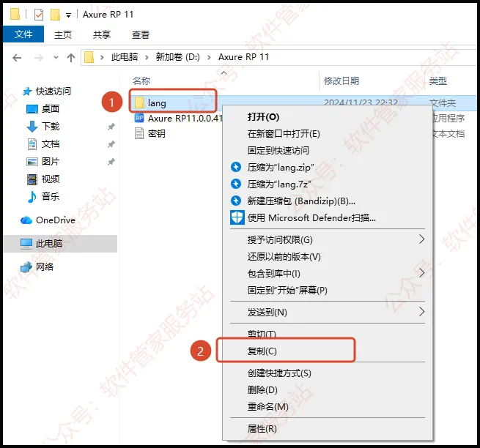Click the pin icon beside 图片
Image resolution: width=480 pixels, height=448 pixels.
tap(111, 162)
